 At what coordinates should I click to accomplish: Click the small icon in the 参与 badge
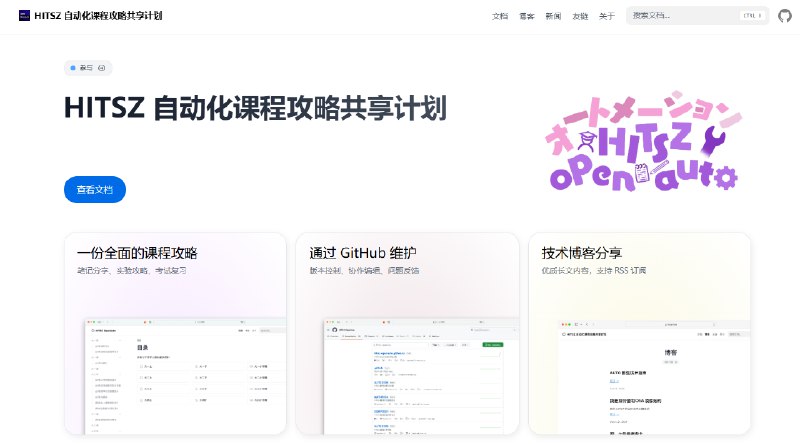tap(102, 68)
